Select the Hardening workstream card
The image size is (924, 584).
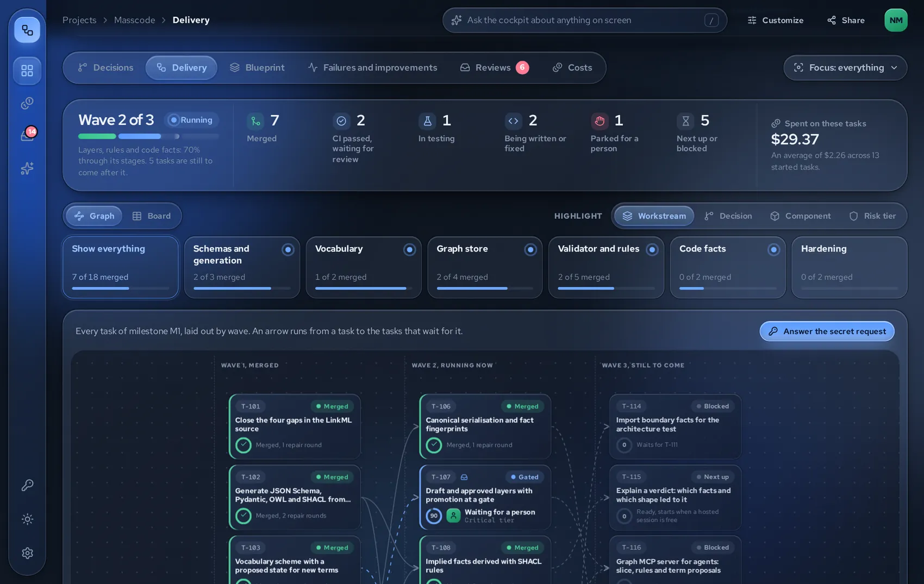click(x=850, y=267)
